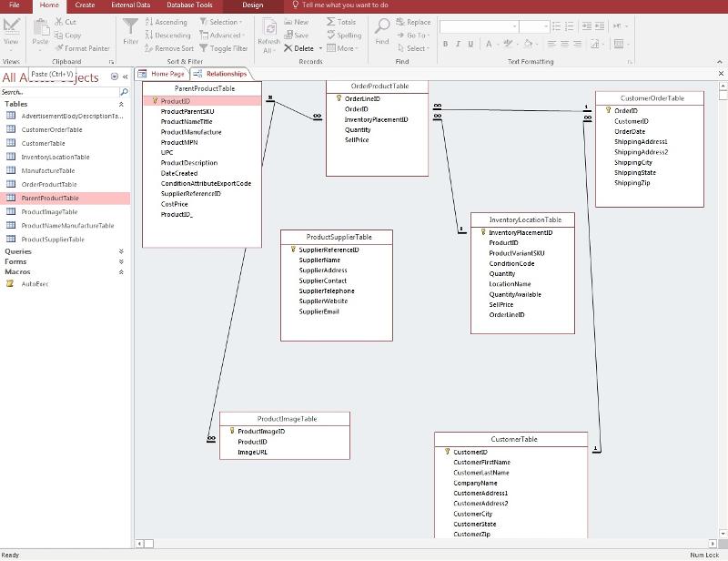Click the Refresh All icon

[269, 27]
